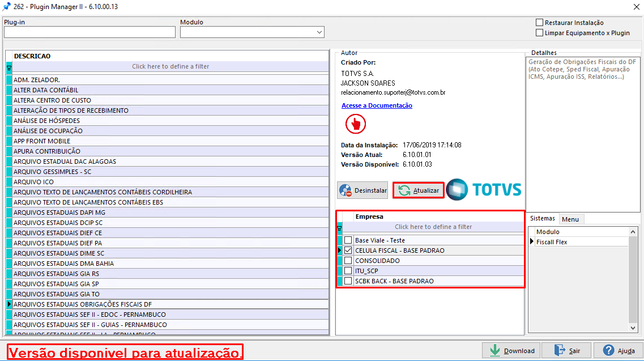
Task: Select APURA CONTRIBUIÇÃO row
Action: click(x=170, y=151)
